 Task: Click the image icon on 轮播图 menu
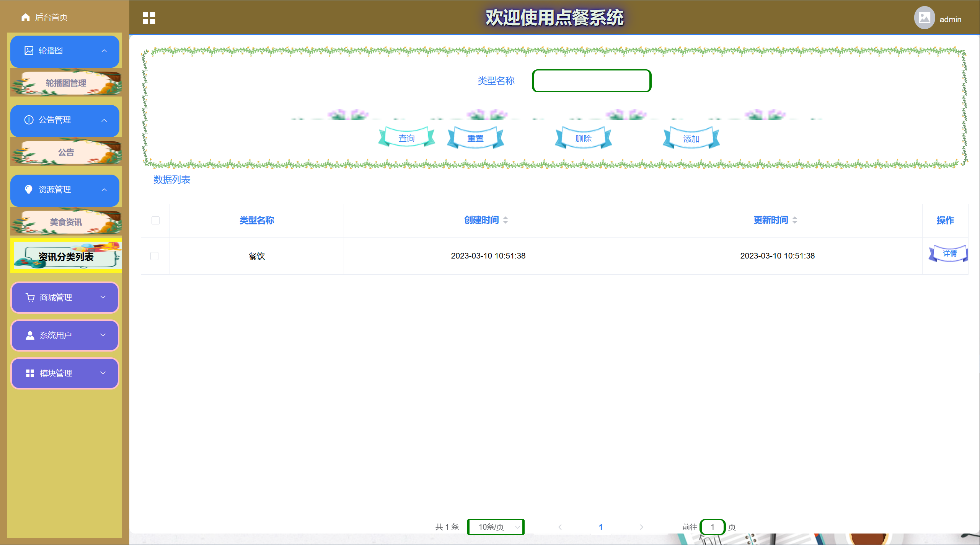[x=29, y=51]
